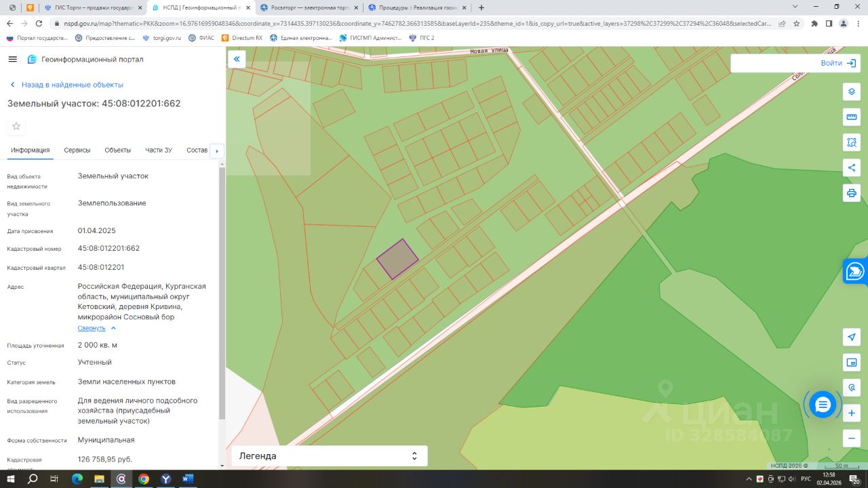Add parcel to favorites with star

click(16, 126)
